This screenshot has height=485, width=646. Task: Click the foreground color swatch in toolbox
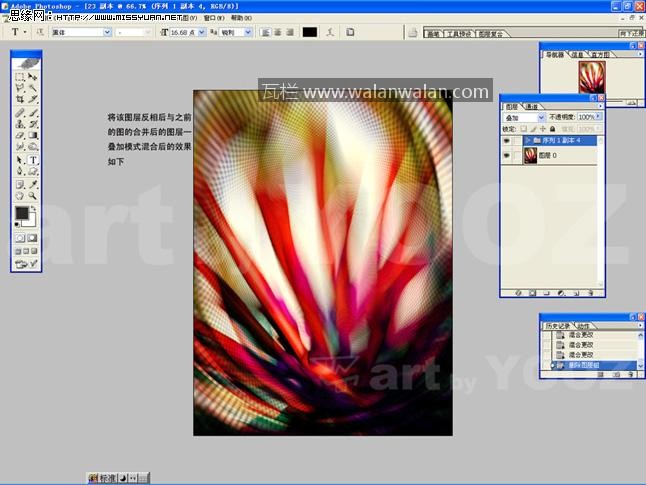[x=22, y=214]
